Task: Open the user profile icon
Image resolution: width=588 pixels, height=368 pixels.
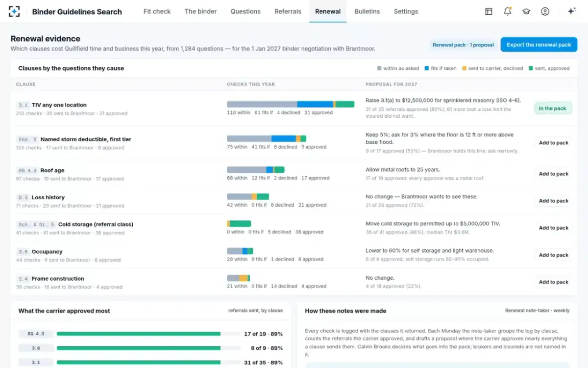Action: (x=545, y=11)
